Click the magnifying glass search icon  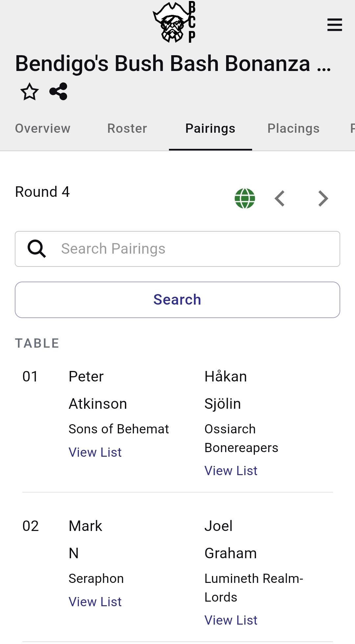tap(36, 249)
